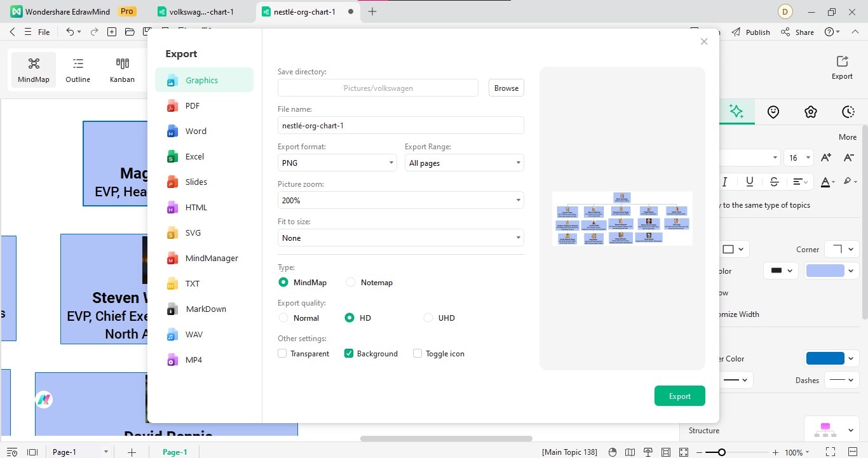Click the zoom slider handle in the status bar
868x458 pixels.
pyautogui.click(x=721, y=452)
